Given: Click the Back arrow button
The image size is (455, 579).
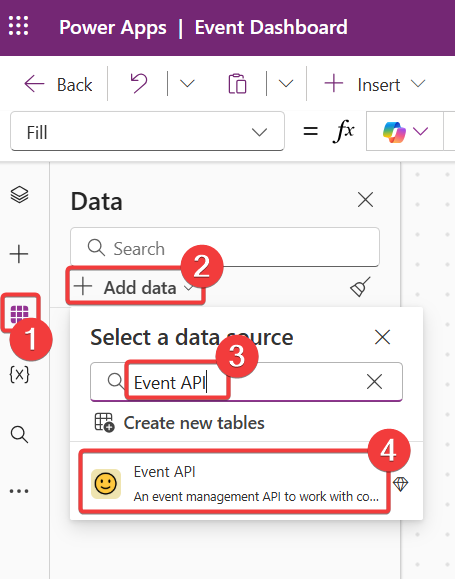Looking at the screenshot, I should (58, 85).
